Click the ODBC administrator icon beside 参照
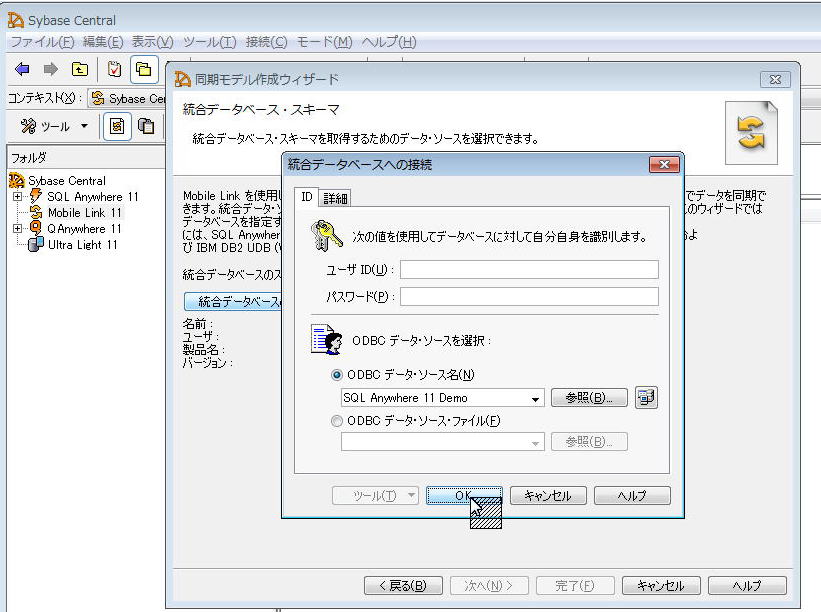 tap(647, 397)
